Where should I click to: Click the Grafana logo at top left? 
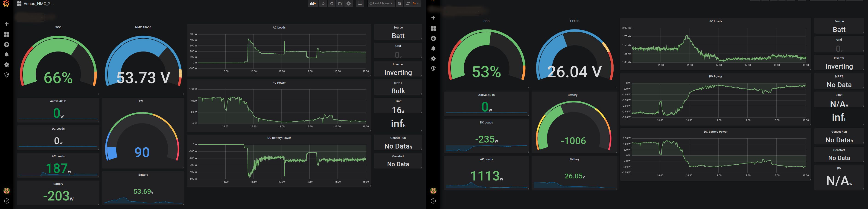coord(6,4)
